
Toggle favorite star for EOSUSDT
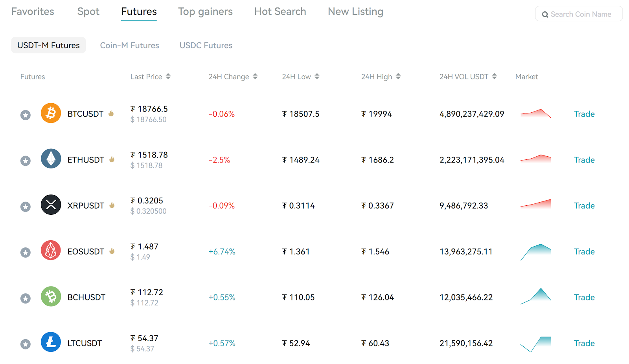(26, 252)
